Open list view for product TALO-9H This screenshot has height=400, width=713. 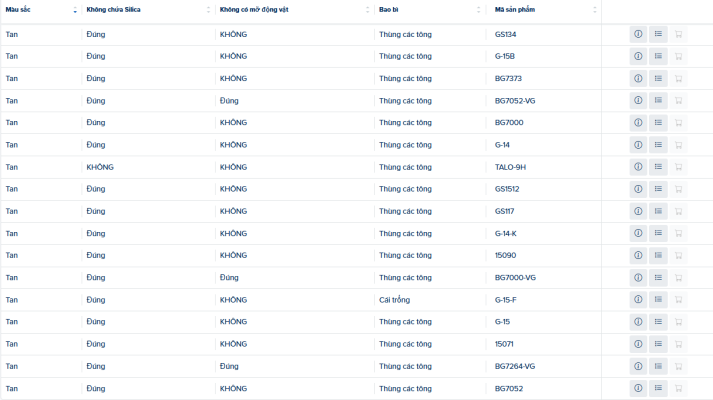tap(658, 167)
